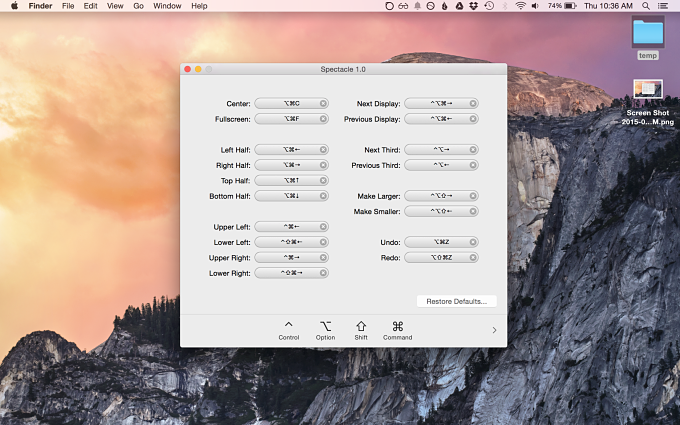This screenshot has width=680, height=425.
Task: Open the Dropbox menu bar icon
Action: [474, 6]
